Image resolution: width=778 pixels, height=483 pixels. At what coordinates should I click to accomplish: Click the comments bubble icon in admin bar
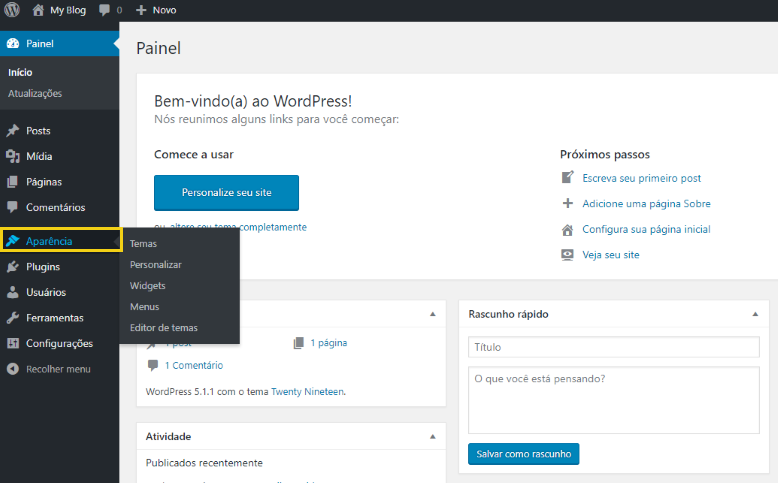pos(104,10)
